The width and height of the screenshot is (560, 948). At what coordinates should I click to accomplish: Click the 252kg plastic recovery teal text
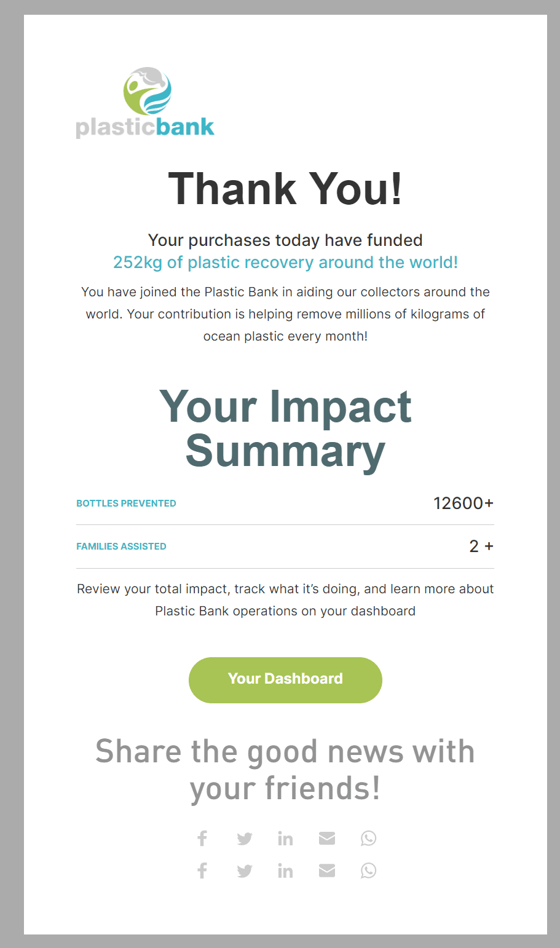pyautogui.click(x=285, y=263)
